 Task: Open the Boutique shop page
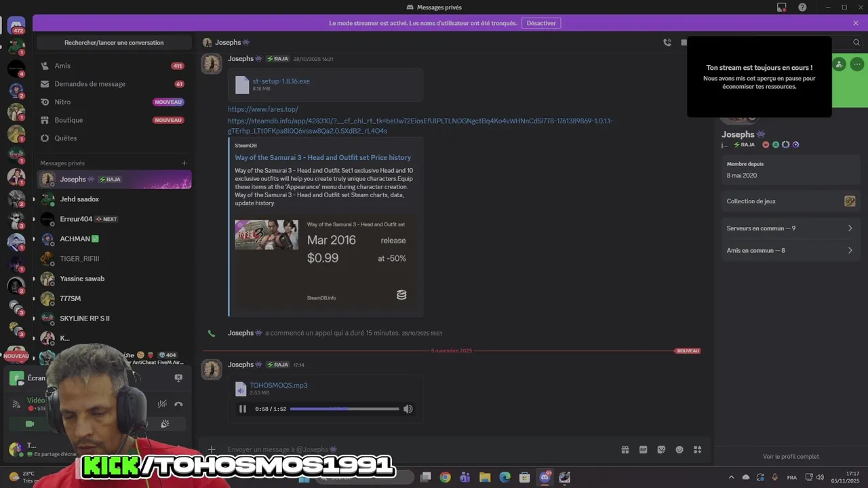pos(114,120)
